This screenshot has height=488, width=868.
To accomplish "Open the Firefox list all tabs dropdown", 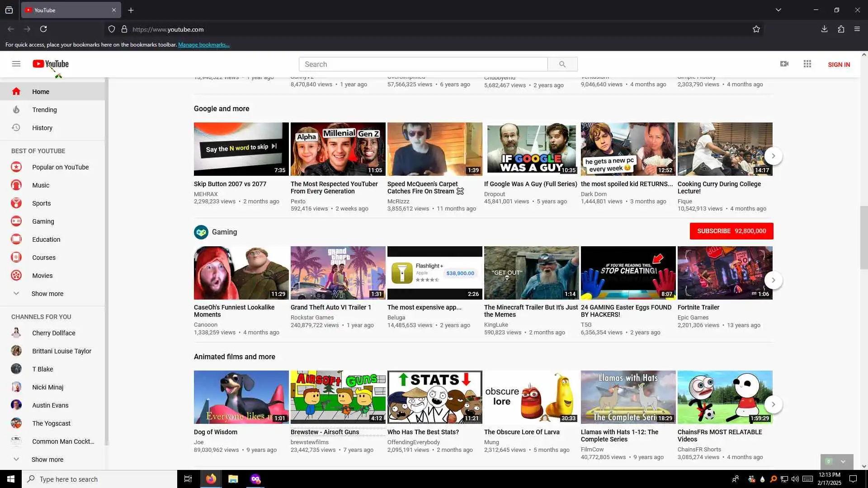I will point(778,10).
